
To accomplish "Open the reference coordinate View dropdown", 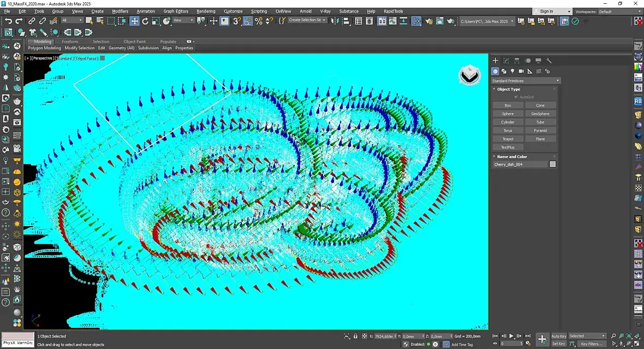I will 183,20.
